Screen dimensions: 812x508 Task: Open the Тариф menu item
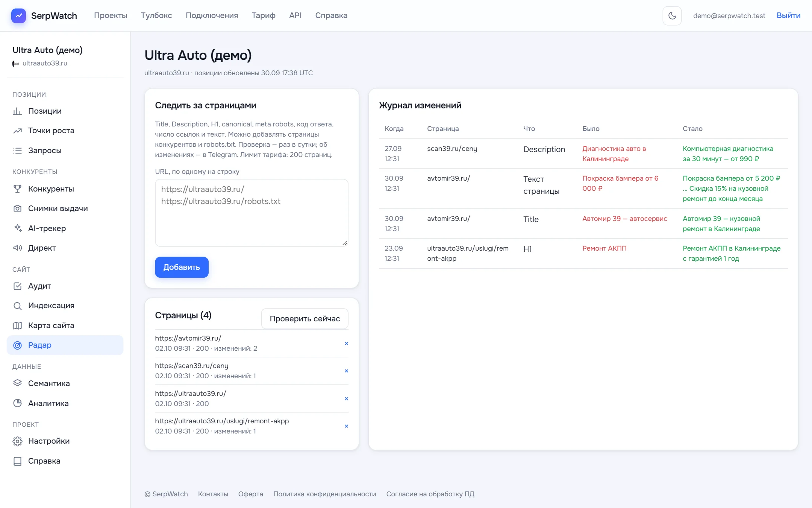[x=264, y=15]
